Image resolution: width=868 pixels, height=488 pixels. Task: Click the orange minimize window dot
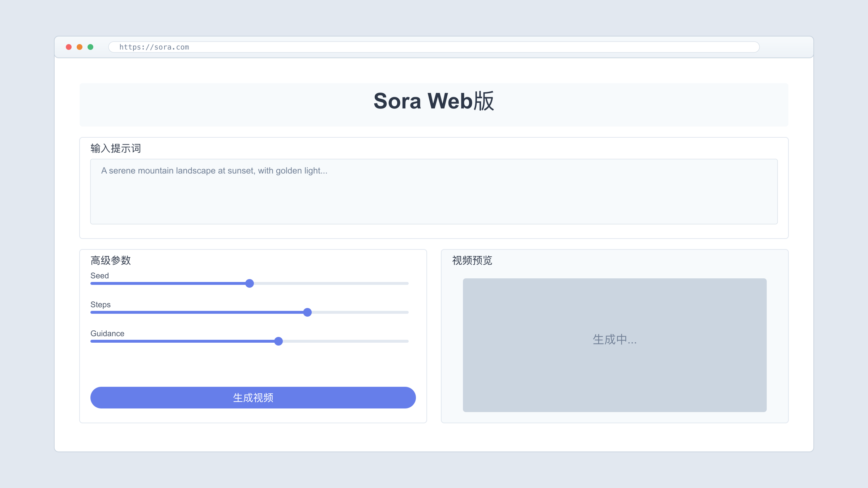[x=80, y=47]
